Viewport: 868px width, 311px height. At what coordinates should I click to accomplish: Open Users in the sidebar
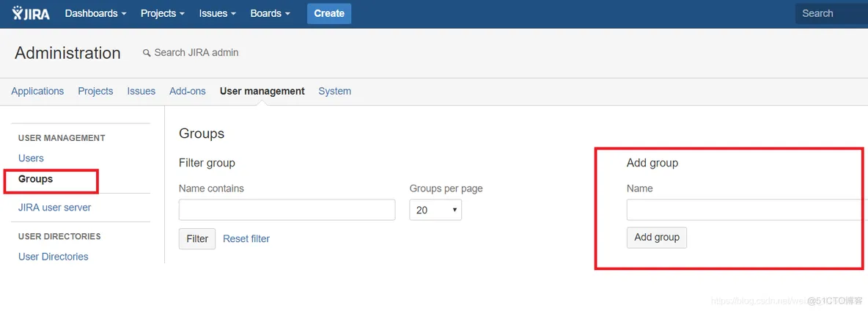31,158
